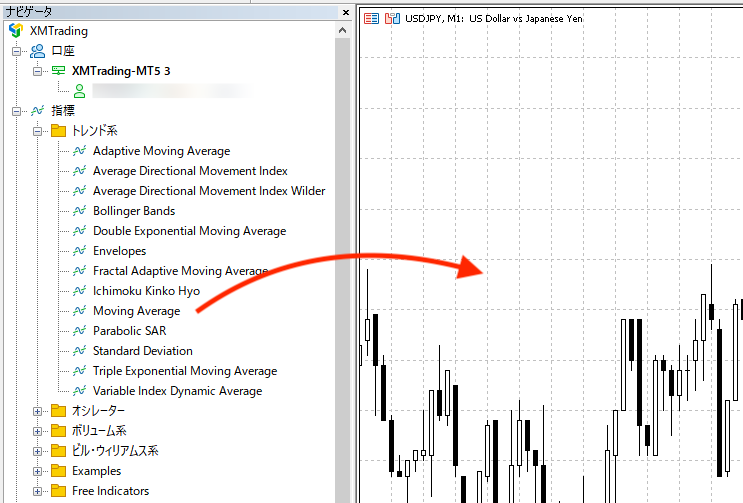Select 'XMTrading-MT5 3' label
The width and height of the screenshot is (743, 503).
point(121,71)
